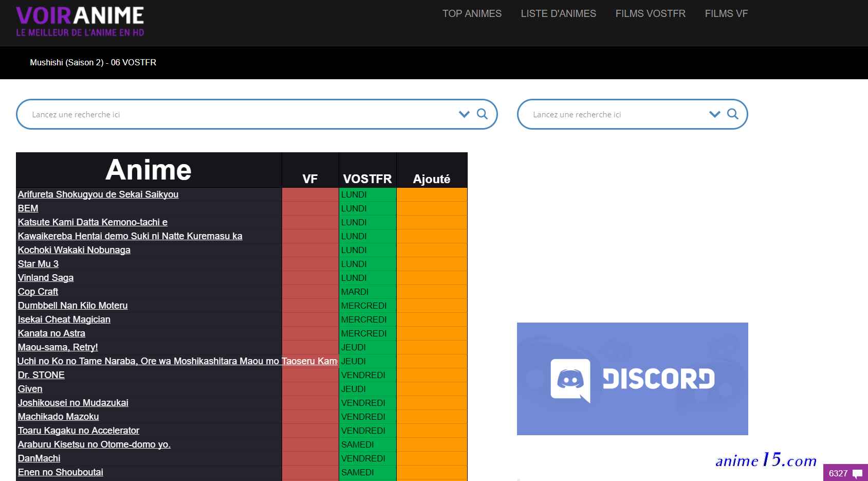Open Dumbbell Nan Kilo Moteru link
The image size is (868, 481).
point(72,306)
